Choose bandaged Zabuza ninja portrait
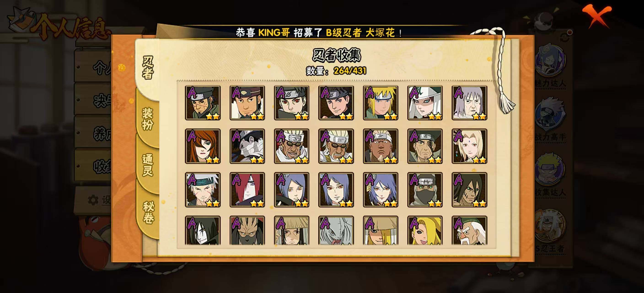Screen dimensions: 644x293 247,146
